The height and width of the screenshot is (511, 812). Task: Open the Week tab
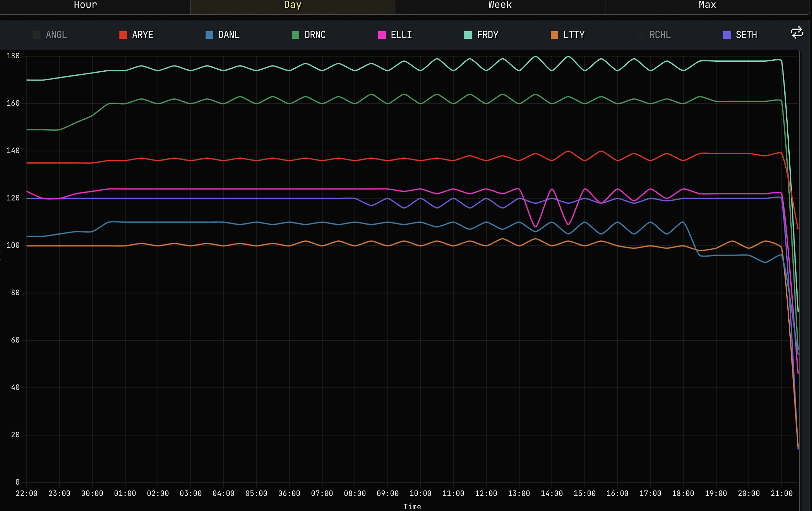click(500, 5)
